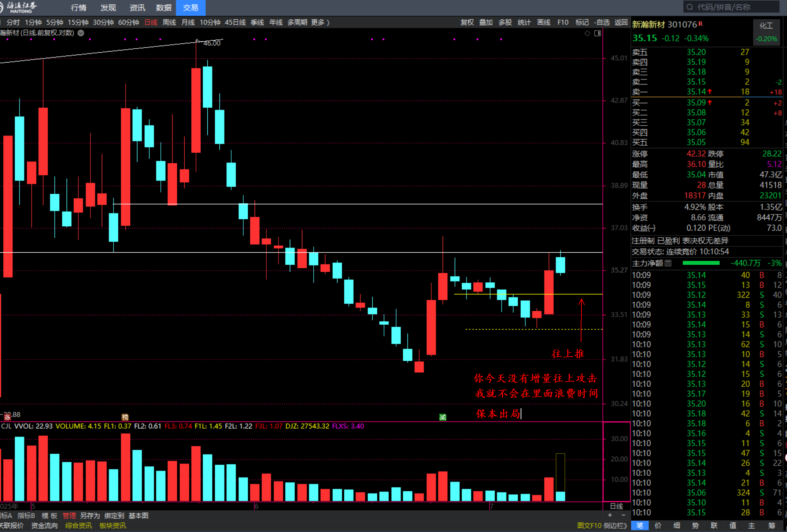Open the 资讯 menu
Image resolution: width=787 pixels, height=532 pixels.
pos(137,8)
